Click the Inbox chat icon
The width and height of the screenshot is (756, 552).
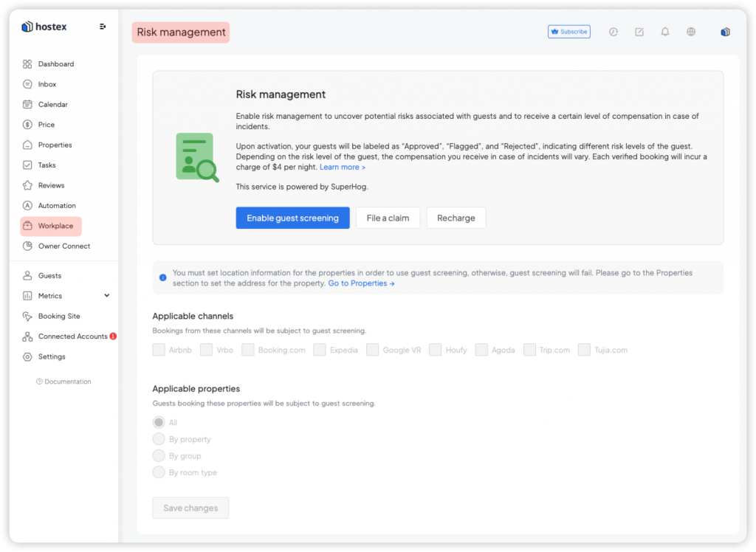27,84
